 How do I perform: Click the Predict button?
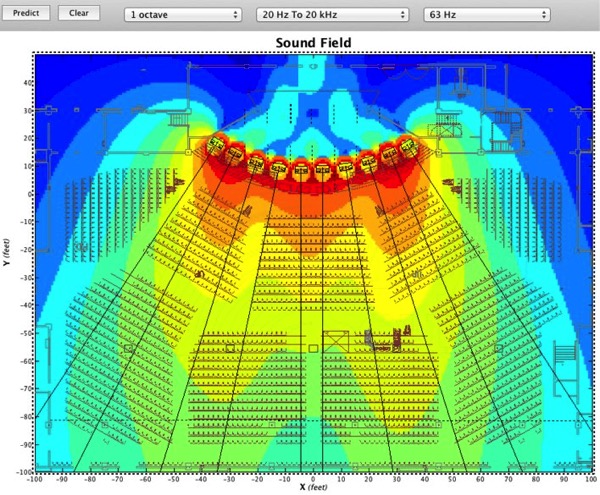click(x=26, y=13)
